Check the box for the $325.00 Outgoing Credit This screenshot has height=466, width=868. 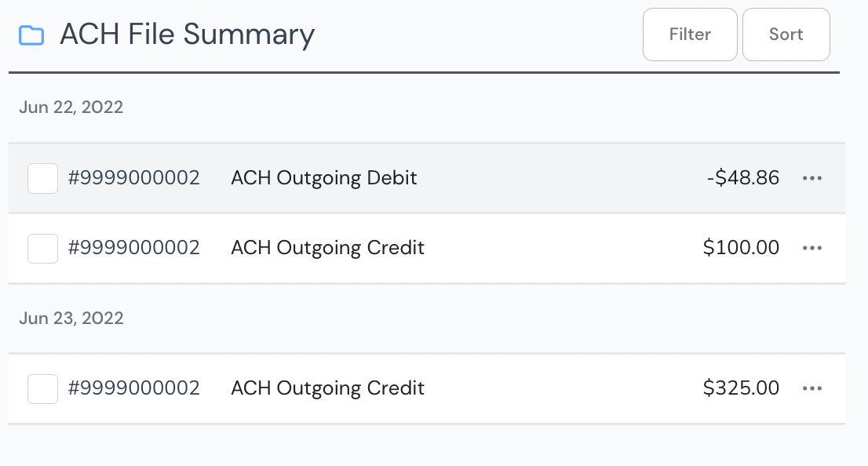(42, 389)
